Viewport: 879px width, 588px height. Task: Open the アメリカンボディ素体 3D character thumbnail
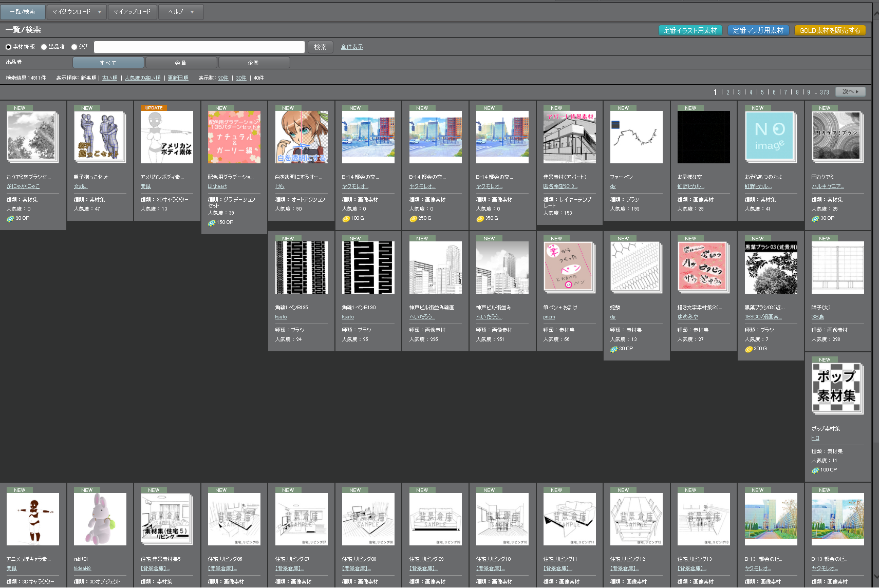tap(167, 137)
